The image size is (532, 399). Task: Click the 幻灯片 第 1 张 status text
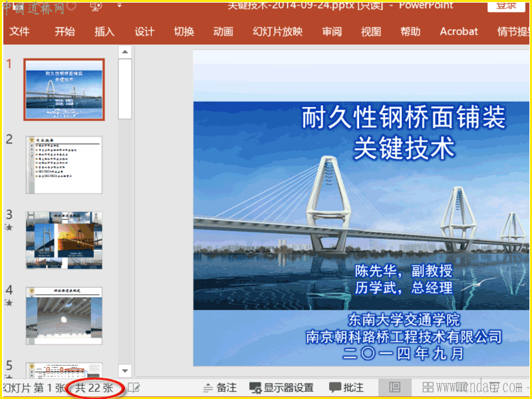point(34,388)
